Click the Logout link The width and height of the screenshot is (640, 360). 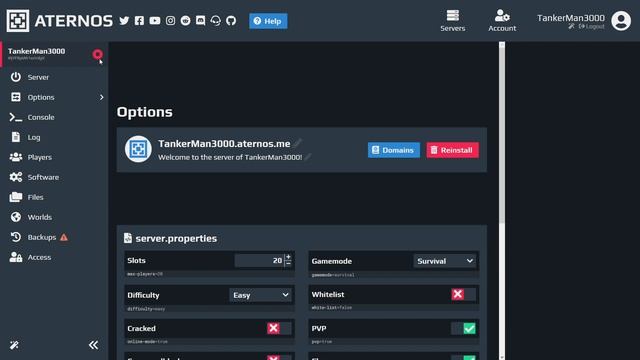point(592,27)
